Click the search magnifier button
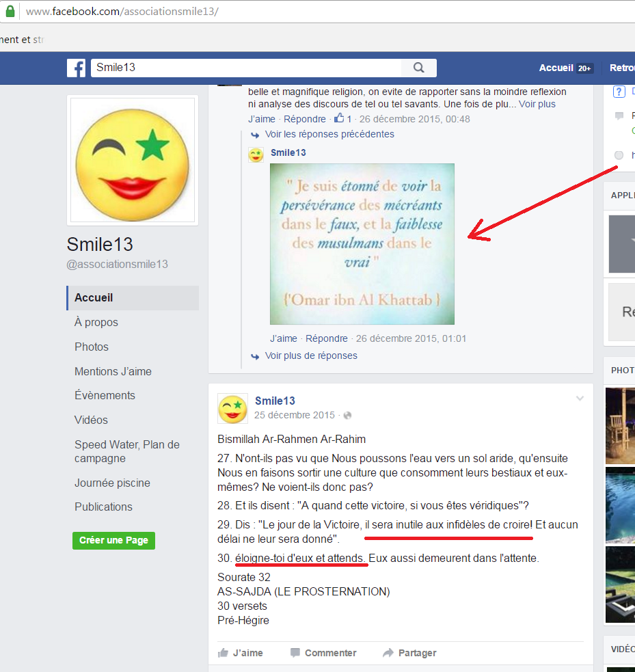 [x=418, y=68]
